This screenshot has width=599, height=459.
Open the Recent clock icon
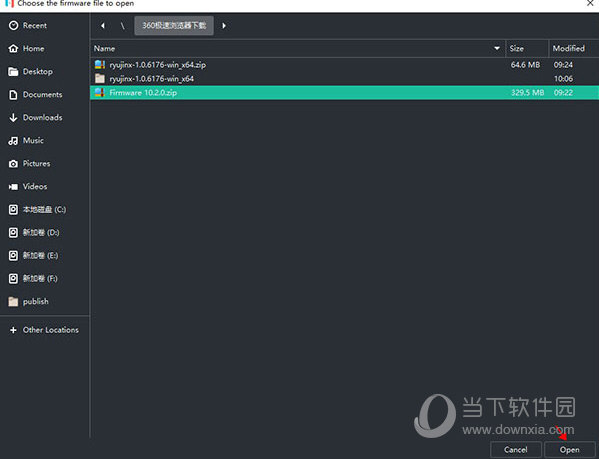click(13, 26)
